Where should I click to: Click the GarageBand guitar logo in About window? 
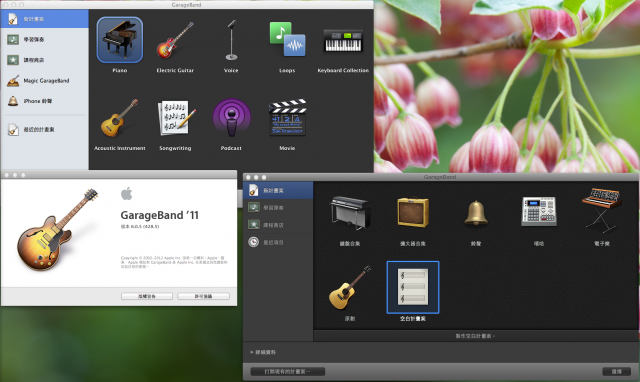[57, 229]
